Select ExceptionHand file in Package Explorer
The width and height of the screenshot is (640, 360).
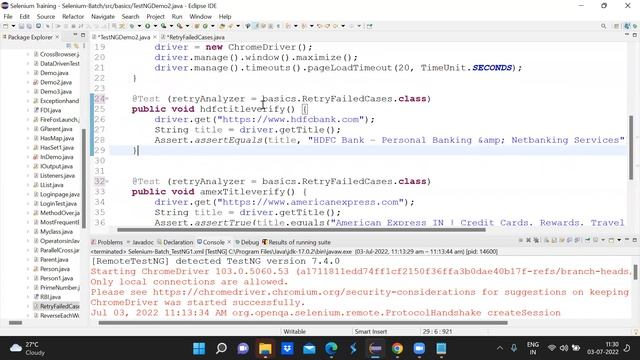[x=56, y=101]
